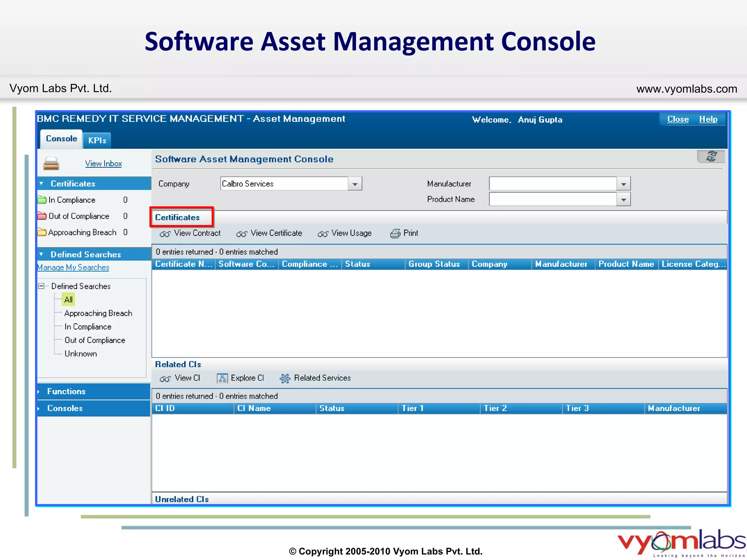747x560 pixels.
Task: Click the refresh icon in the console header
Action: 711,156
